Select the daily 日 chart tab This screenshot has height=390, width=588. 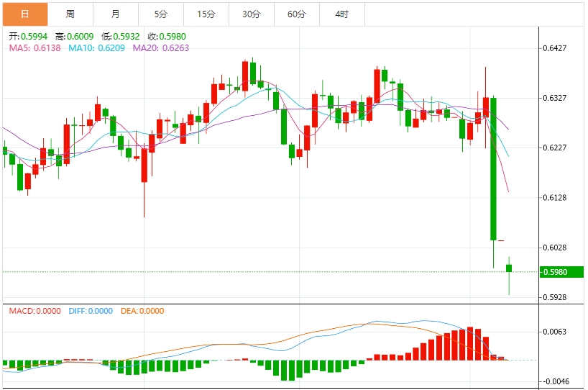point(25,14)
